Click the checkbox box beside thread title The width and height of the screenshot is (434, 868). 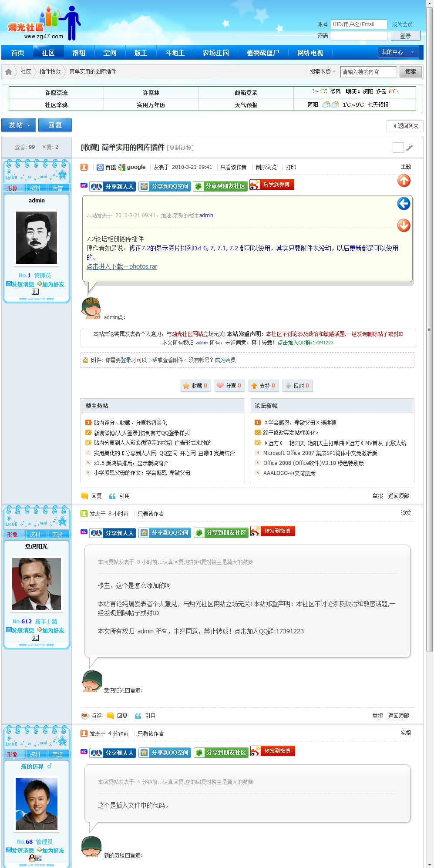[398, 148]
